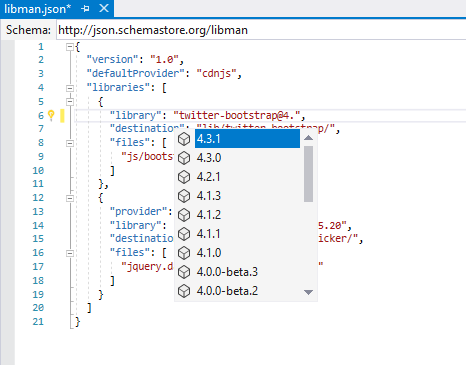Click the package icon beside 4.0.0-beta.2
The image size is (466, 365).
pos(184,291)
